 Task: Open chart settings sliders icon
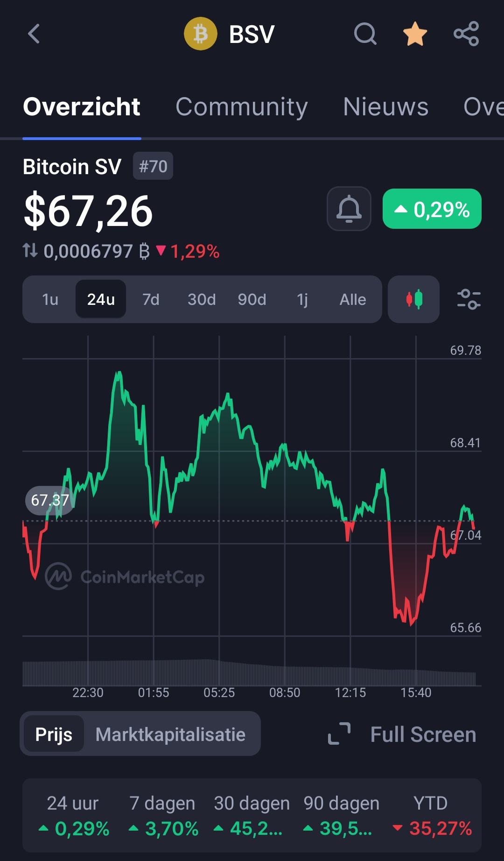click(469, 299)
